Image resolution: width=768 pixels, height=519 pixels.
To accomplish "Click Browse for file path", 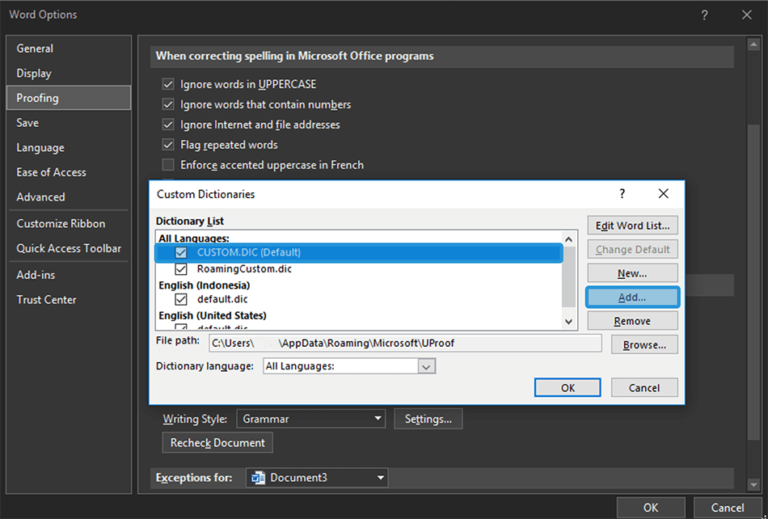I will click(x=644, y=345).
